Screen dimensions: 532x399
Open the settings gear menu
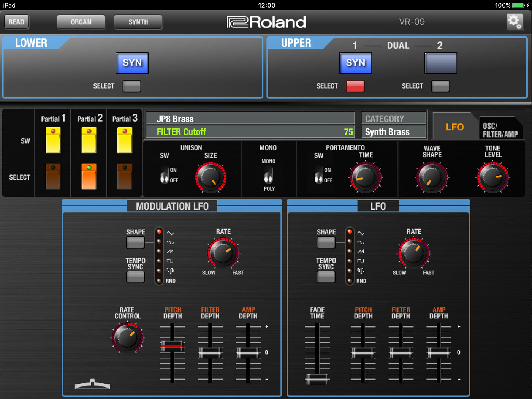515,22
